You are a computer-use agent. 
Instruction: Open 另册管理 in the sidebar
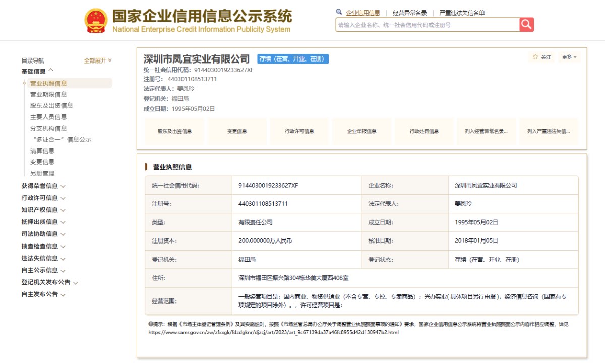point(42,173)
